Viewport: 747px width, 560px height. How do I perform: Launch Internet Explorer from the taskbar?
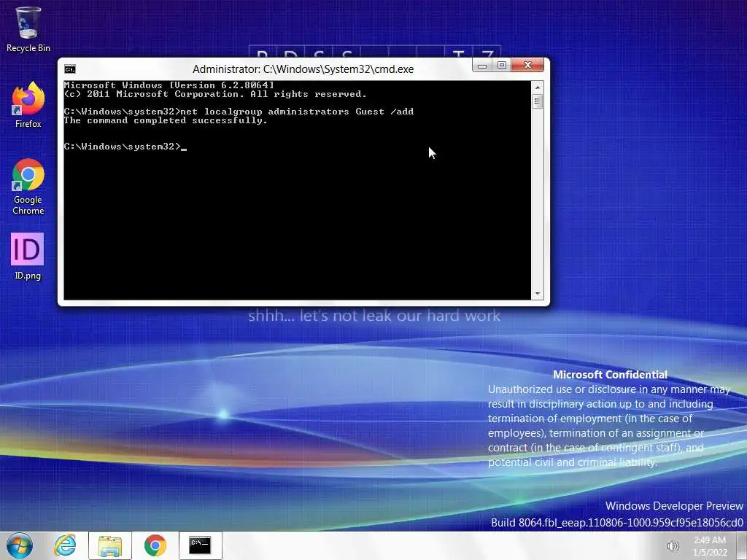click(x=65, y=545)
